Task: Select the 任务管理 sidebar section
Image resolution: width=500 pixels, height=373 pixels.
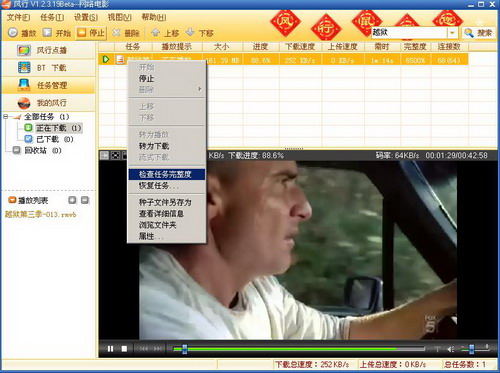Action: tap(48, 85)
